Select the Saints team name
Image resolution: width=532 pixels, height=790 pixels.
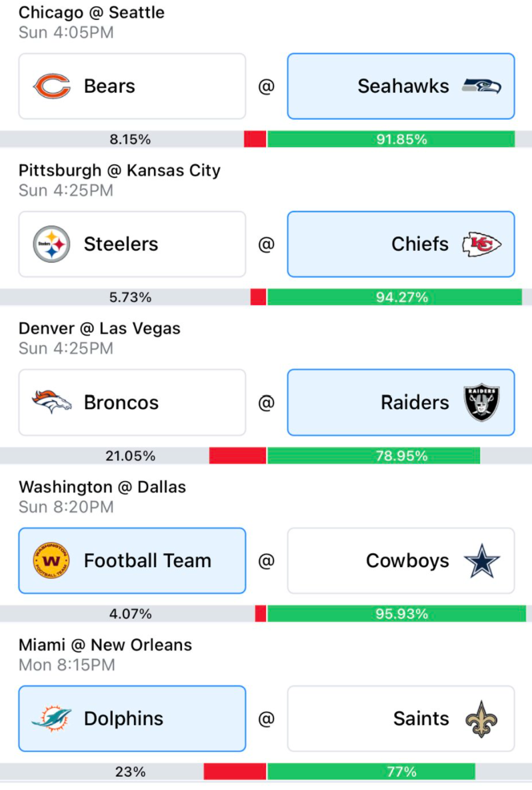(421, 719)
